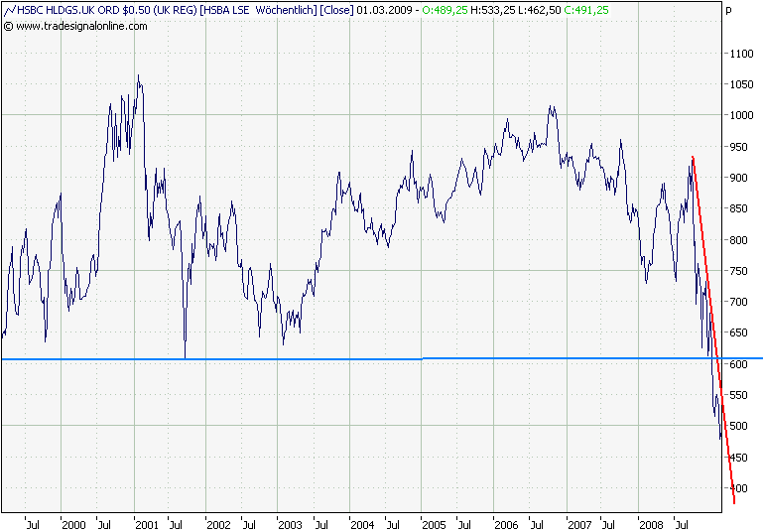
Task: Click the close value C:491,25
Action: pyautogui.click(x=586, y=10)
